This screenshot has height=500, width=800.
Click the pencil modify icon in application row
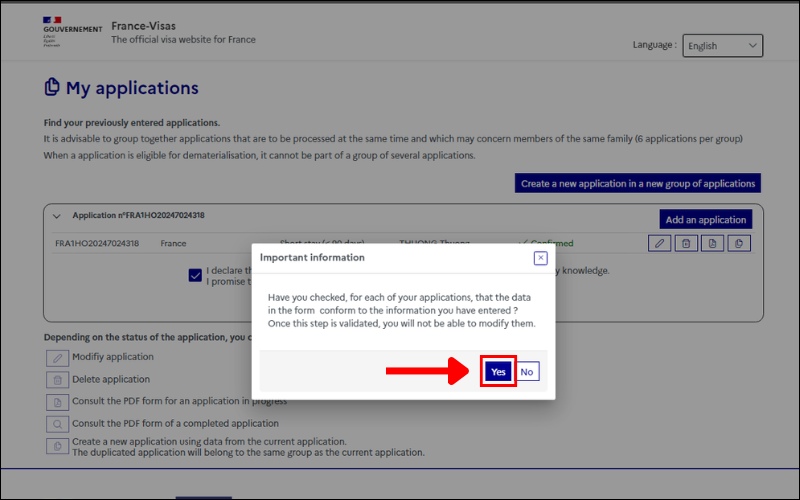click(659, 243)
